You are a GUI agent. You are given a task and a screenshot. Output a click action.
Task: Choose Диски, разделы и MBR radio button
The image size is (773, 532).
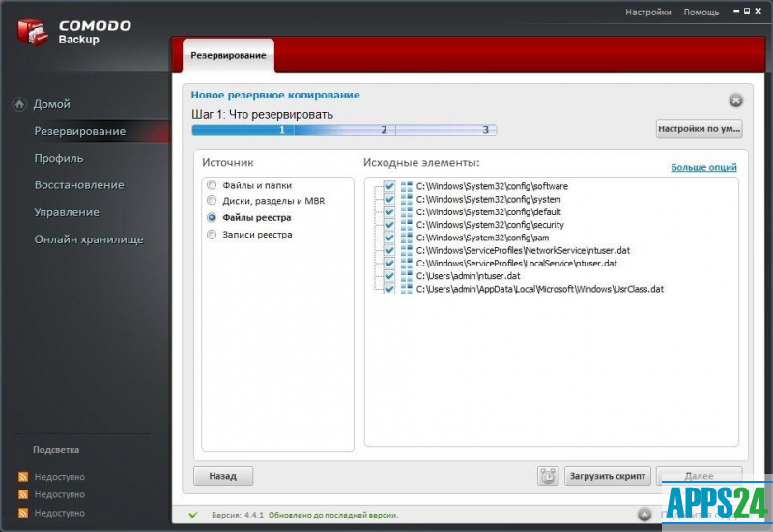pos(212,201)
